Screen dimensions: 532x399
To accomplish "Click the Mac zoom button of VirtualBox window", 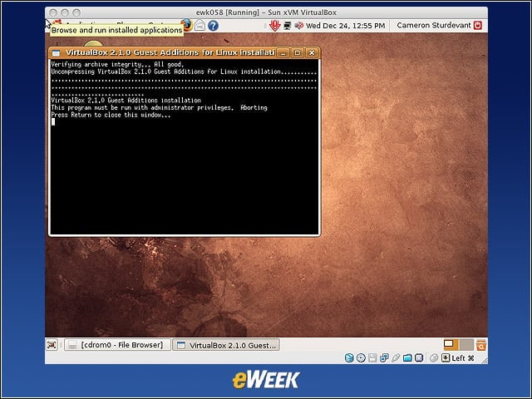I will pyautogui.click(x=76, y=12).
